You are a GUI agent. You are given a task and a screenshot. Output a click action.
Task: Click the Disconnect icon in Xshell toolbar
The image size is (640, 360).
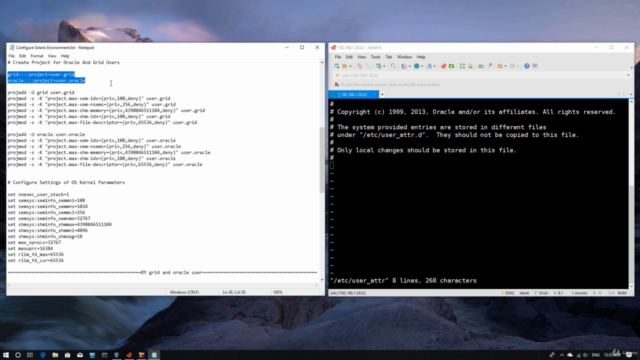point(360,66)
